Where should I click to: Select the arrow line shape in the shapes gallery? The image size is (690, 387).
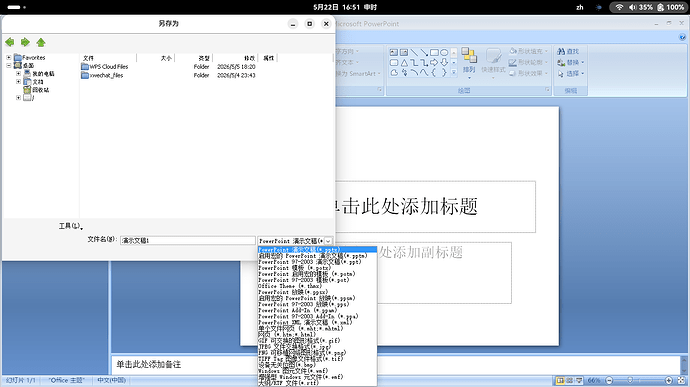tap(424, 52)
